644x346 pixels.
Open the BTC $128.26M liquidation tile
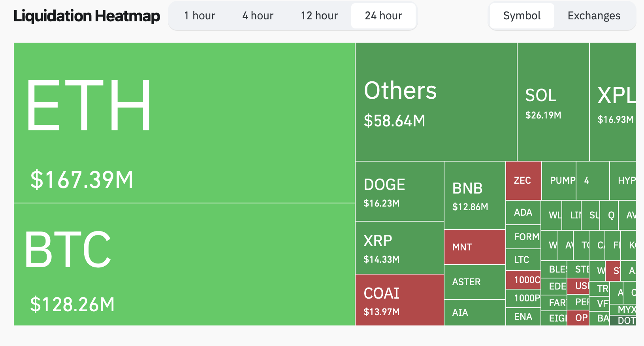pos(184,264)
